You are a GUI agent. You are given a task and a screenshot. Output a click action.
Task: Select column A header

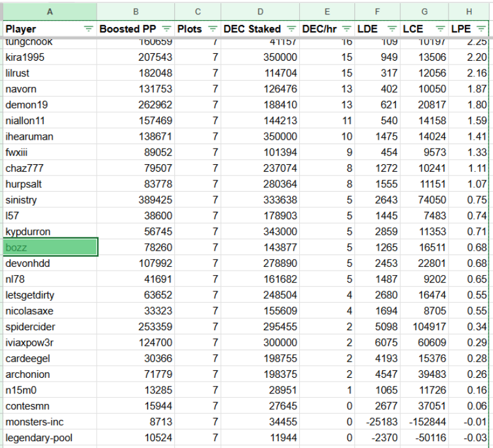tap(50, 12)
